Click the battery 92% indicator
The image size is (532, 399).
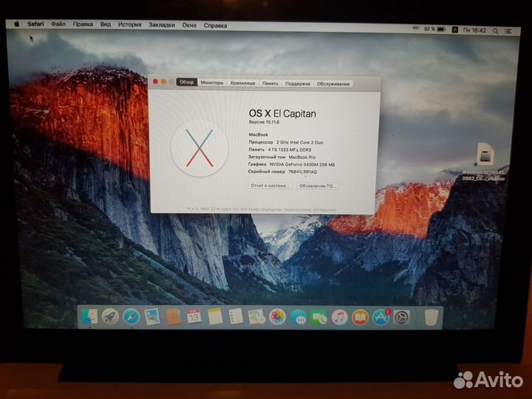click(434, 30)
